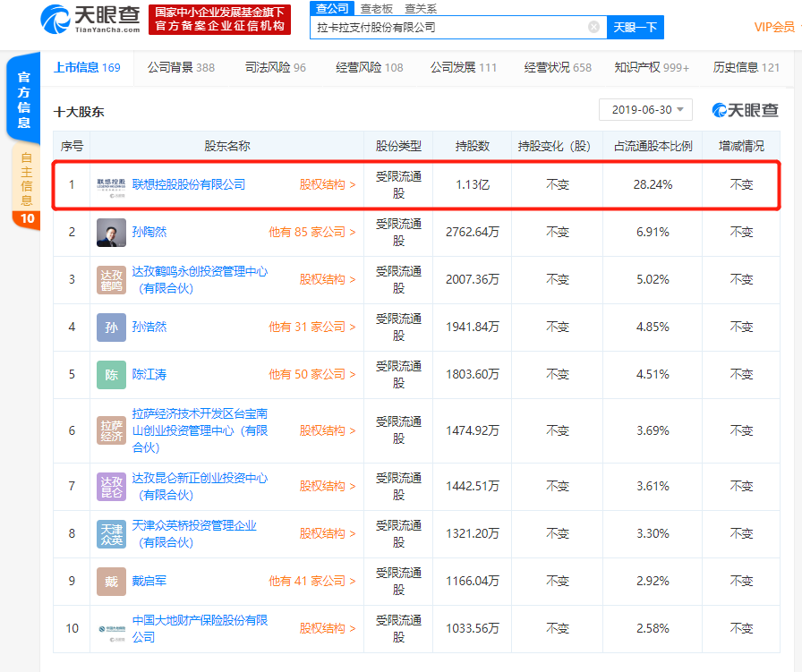Image resolution: width=802 pixels, height=672 pixels.
Task: Click the 1033.56万 holding count cell
Action: tap(472, 628)
